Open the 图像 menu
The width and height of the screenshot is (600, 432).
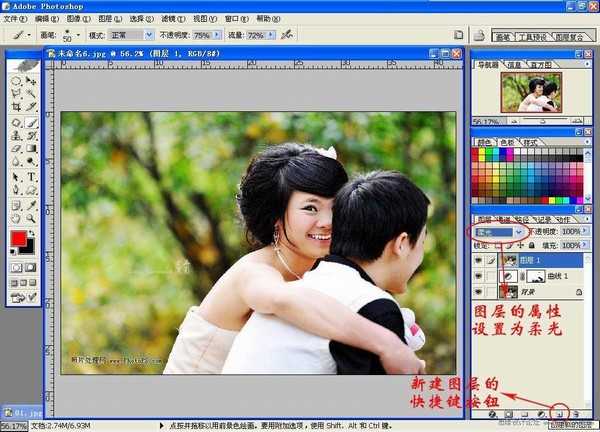pos(75,18)
